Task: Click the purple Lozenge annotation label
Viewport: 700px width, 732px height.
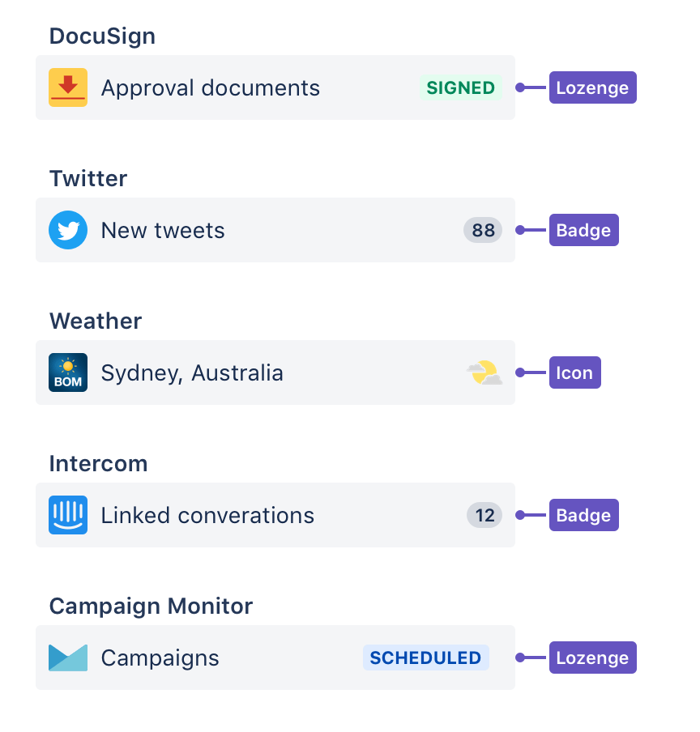Action: click(x=593, y=87)
